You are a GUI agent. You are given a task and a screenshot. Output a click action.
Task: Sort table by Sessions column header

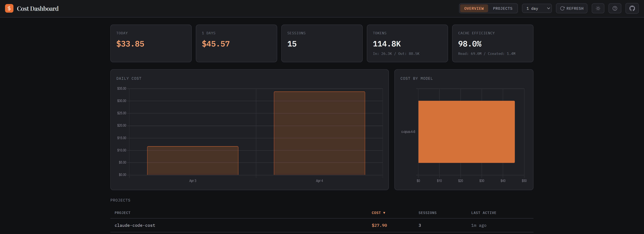tap(427, 213)
